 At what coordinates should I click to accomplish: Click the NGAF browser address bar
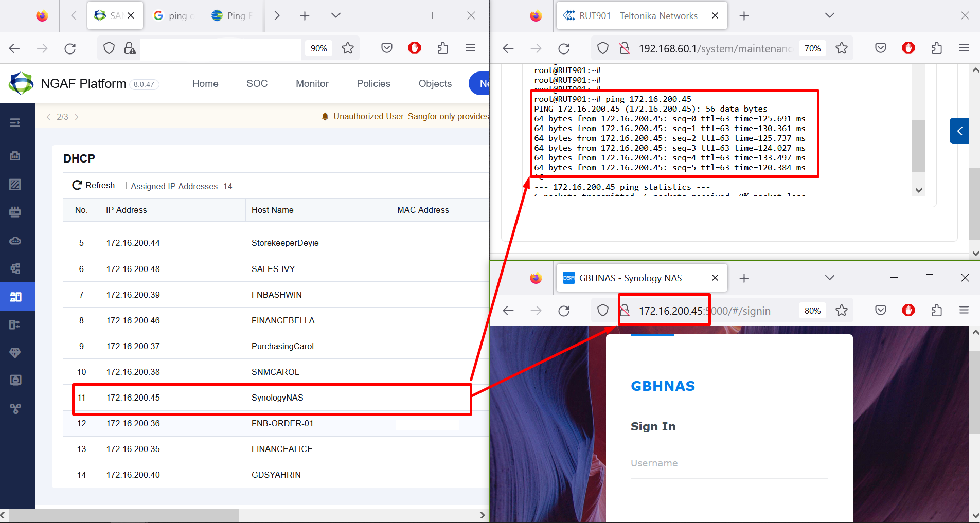point(220,48)
